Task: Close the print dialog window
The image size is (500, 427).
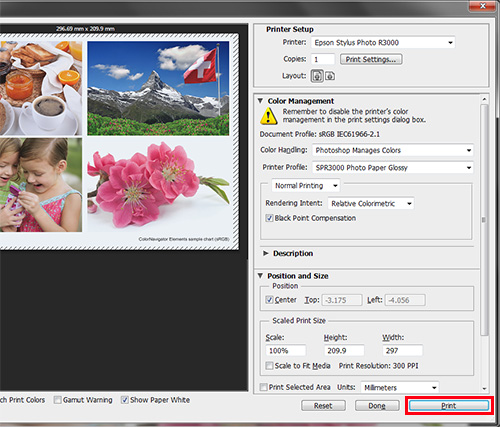Action: click(482, 5)
